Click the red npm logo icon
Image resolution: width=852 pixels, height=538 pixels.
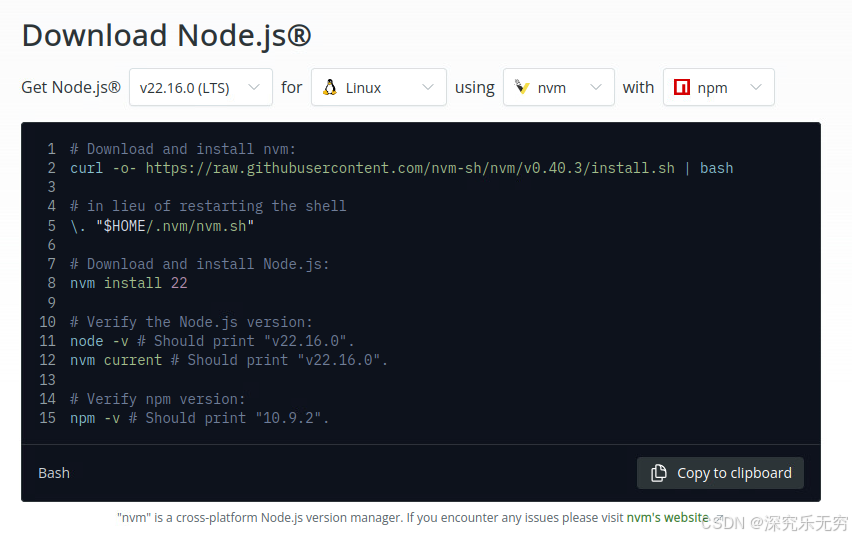[x=681, y=87]
